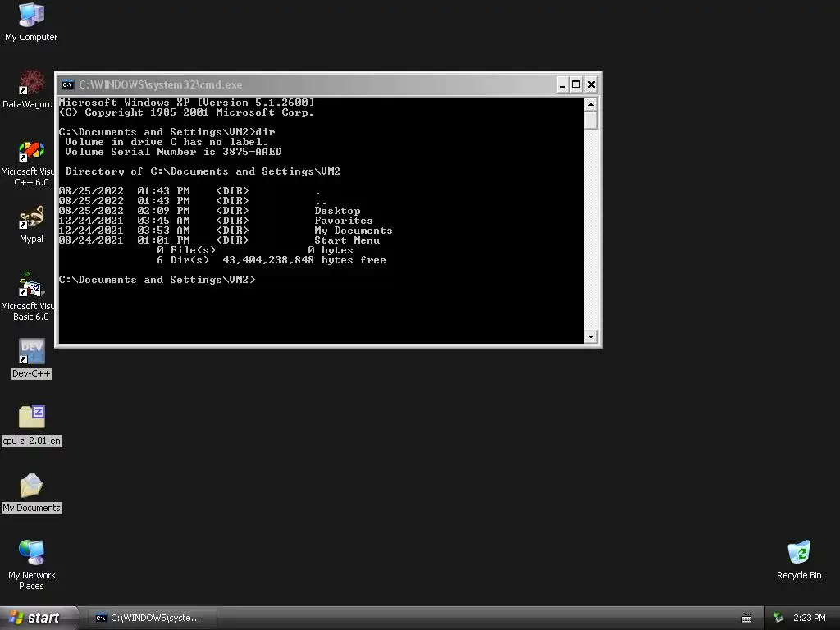Viewport: 840px width, 630px height.
Task: Maximize the cmd.exe window
Action: coord(576,84)
